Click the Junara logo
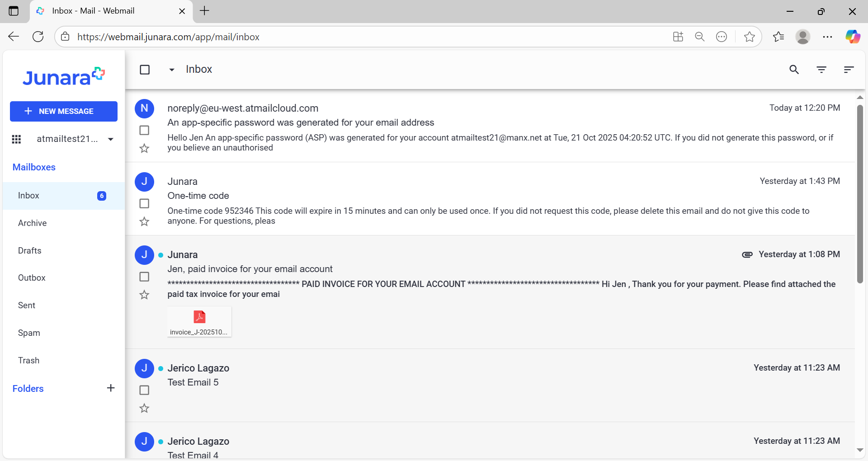868x461 pixels. pos(64,76)
